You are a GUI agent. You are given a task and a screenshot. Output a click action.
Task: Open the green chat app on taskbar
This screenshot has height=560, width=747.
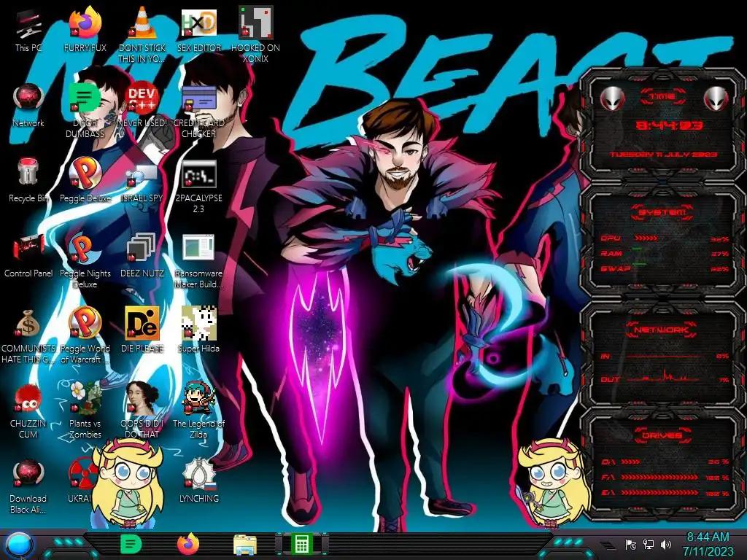(131, 544)
